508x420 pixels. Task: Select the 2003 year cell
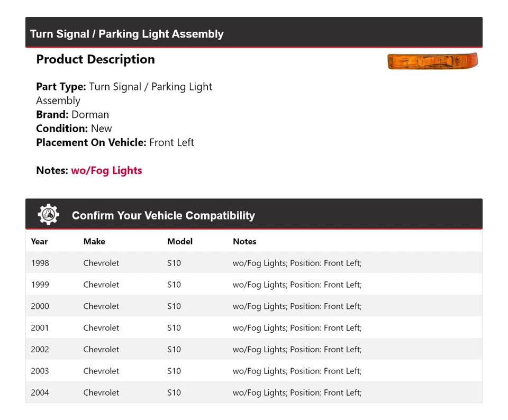40,371
